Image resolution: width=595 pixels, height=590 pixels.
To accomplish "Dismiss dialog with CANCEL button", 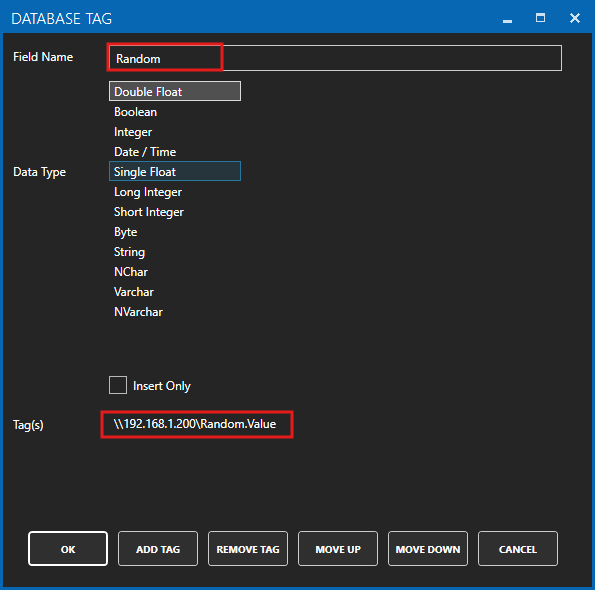I will click(518, 549).
